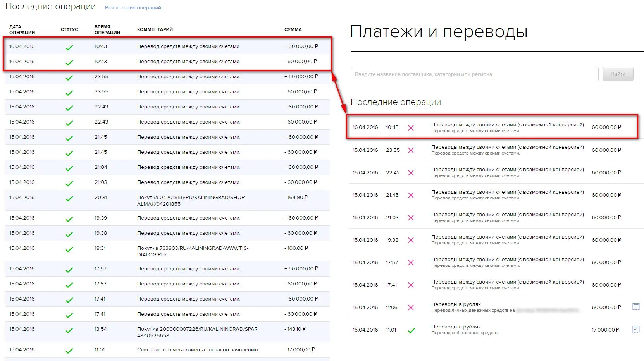Image resolution: width=644 pixels, height=361 pixels.
Task: Click time cell '11:06'
Action: pyautogui.click(x=392, y=307)
